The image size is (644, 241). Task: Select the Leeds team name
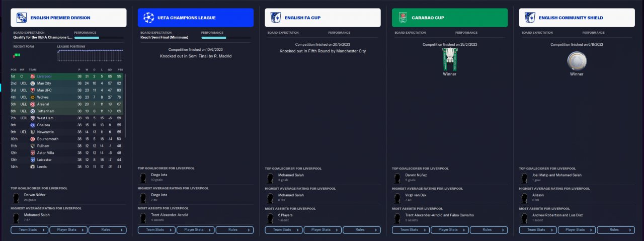coord(42,167)
